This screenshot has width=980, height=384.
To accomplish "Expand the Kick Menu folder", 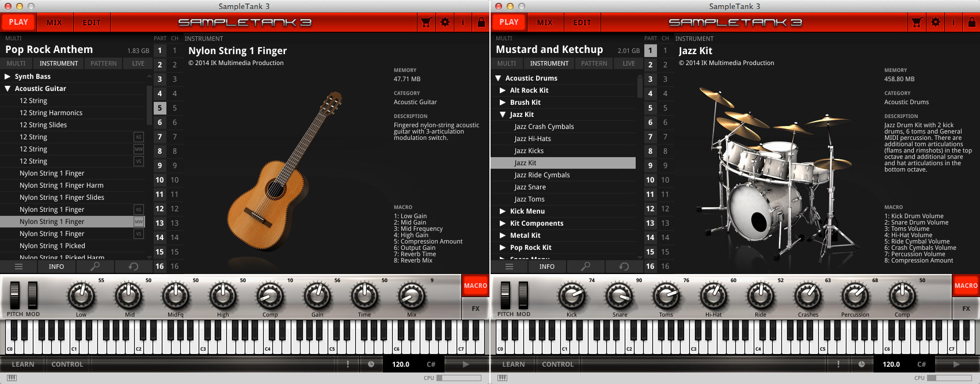I will 503,211.
